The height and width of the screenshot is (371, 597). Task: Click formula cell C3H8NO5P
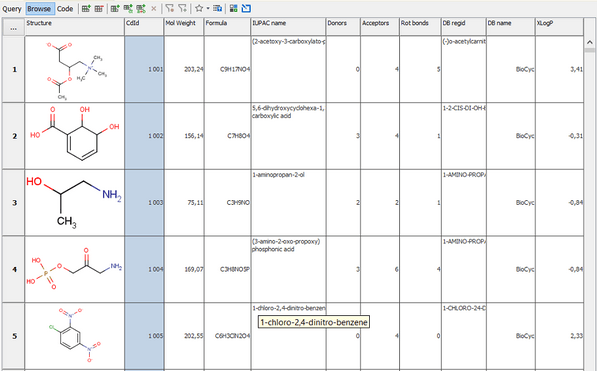(x=228, y=269)
